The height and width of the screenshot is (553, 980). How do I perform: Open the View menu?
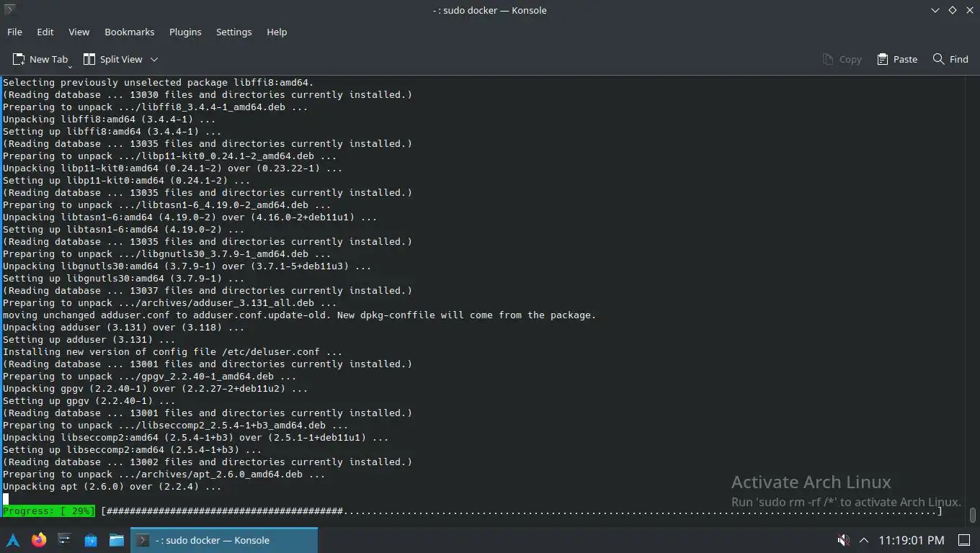(79, 32)
